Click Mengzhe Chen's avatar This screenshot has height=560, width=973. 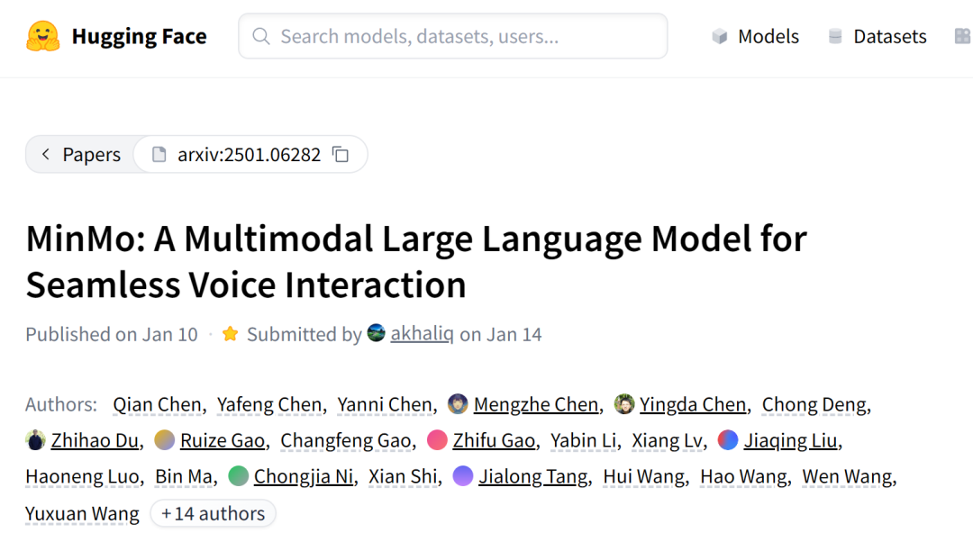tap(458, 403)
